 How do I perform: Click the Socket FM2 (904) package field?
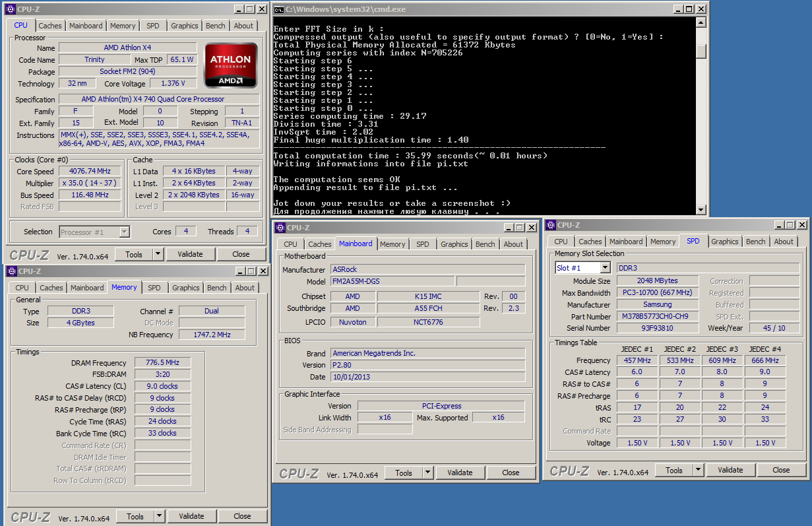coord(127,71)
